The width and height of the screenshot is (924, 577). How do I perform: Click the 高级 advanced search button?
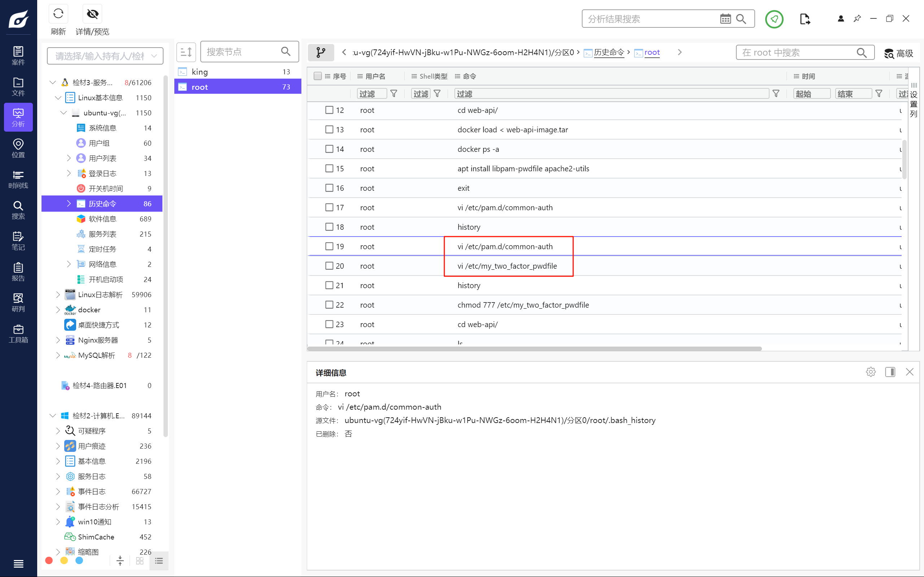898,53
